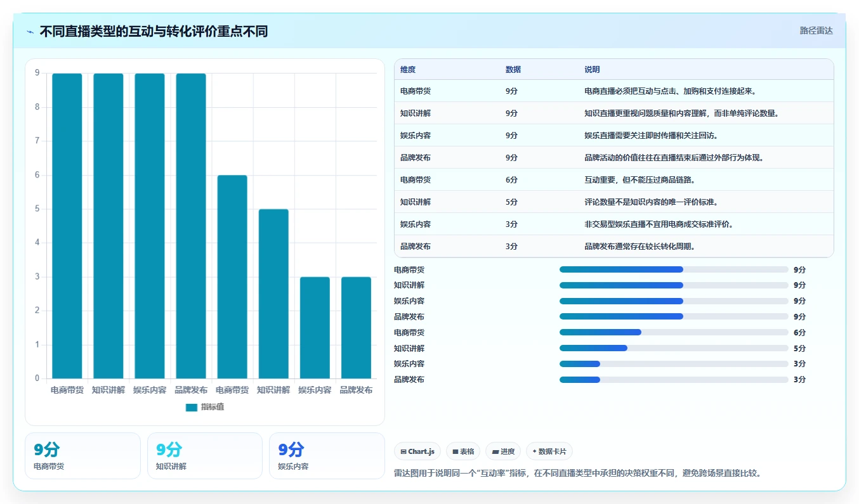Click the 电商带货 6分 progress bar
Image resolution: width=859 pixels, height=504 pixels.
[674, 332]
